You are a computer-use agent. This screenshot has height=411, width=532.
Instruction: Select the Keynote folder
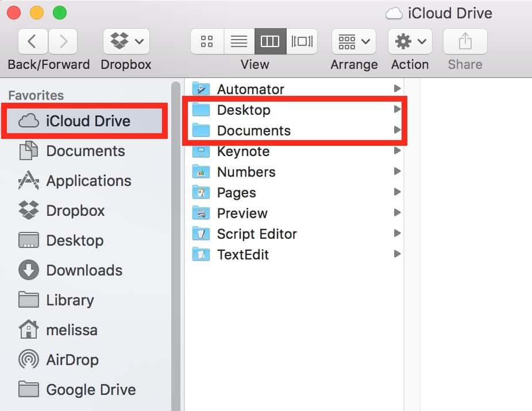click(243, 152)
